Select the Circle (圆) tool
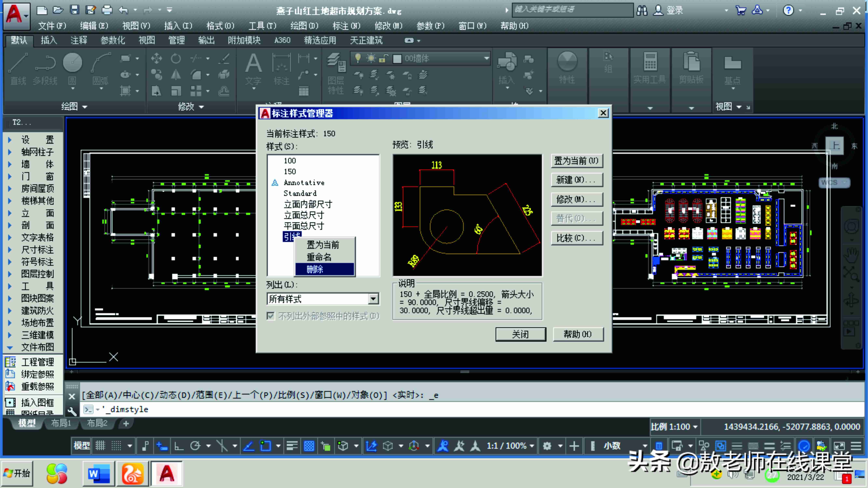Screen dimensions: 868x488 pyautogui.click(x=72, y=69)
